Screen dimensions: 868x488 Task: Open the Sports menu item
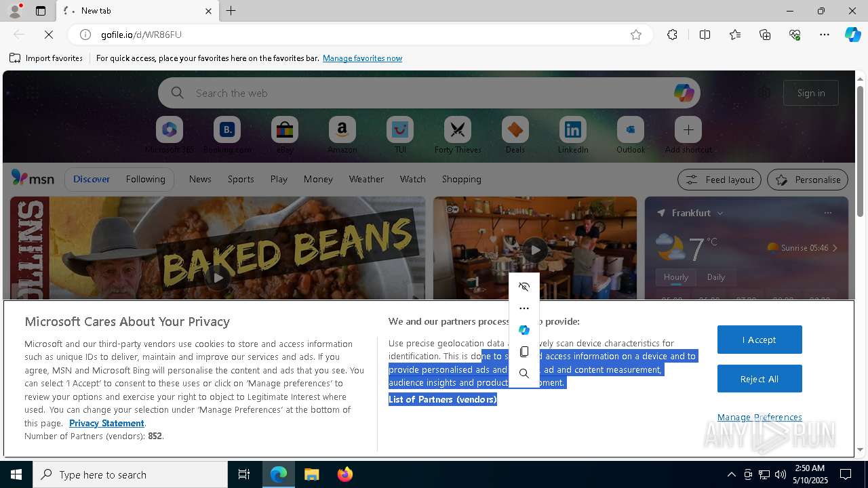click(x=241, y=179)
